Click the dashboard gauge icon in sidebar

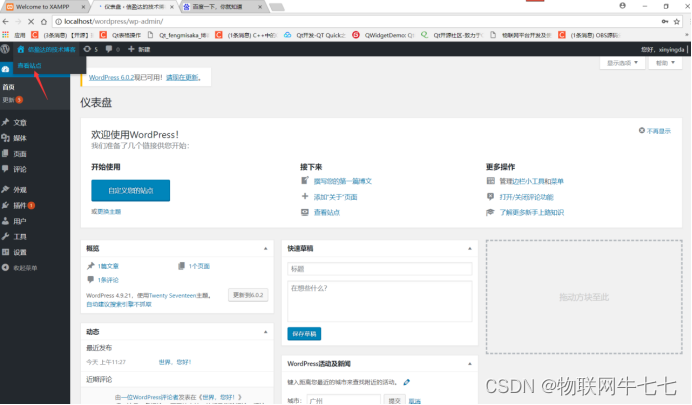coord(5,69)
